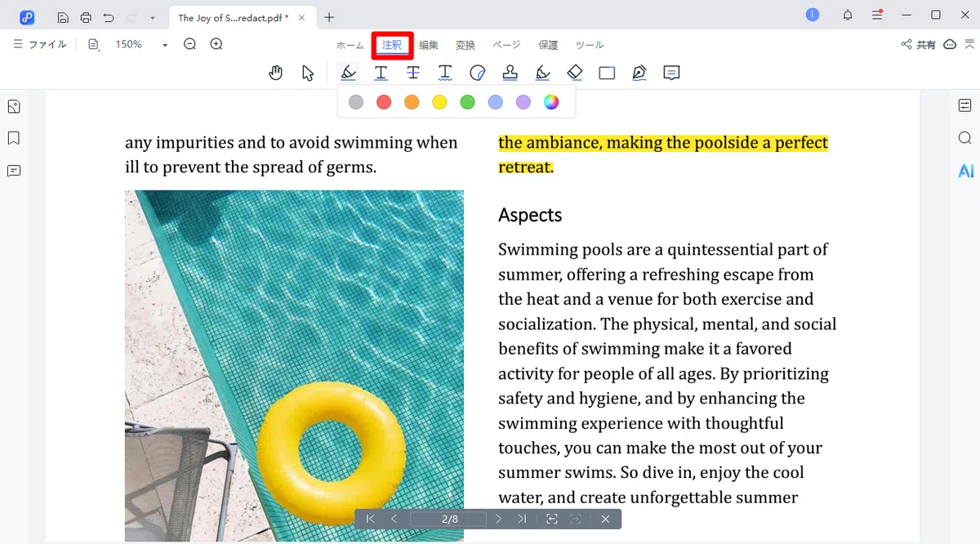Switch to the ホーム tab
Image resolution: width=980 pixels, height=544 pixels.
[x=350, y=45]
